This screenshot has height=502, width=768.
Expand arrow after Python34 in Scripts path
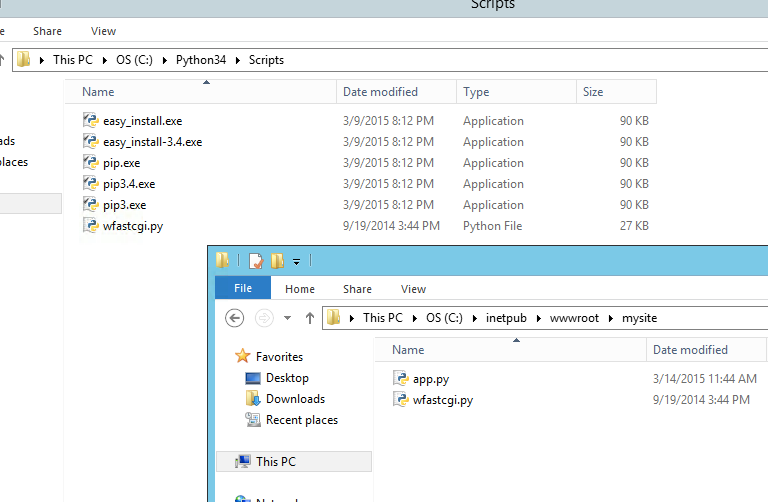tap(238, 60)
